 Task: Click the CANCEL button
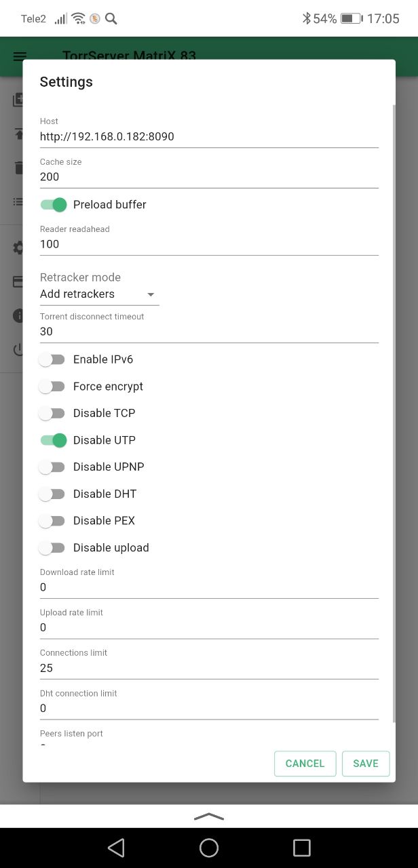point(305,764)
